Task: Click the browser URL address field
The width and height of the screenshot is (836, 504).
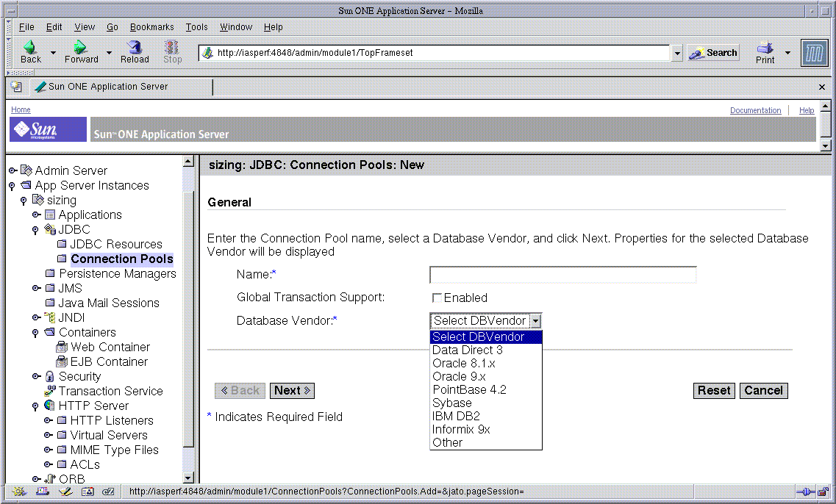Action: pyautogui.click(x=435, y=53)
